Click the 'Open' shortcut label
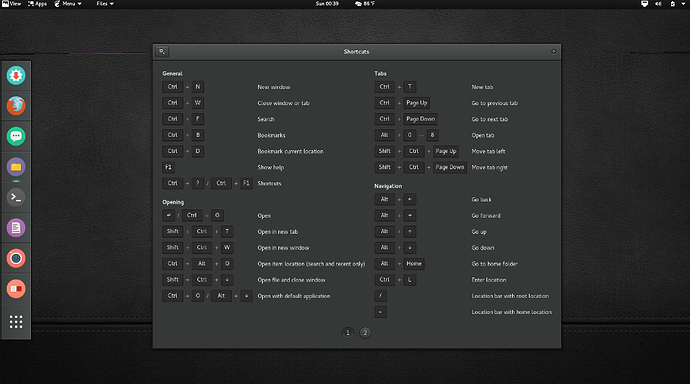The width and height of the screenshot is (690, 384). pos(264,216)
